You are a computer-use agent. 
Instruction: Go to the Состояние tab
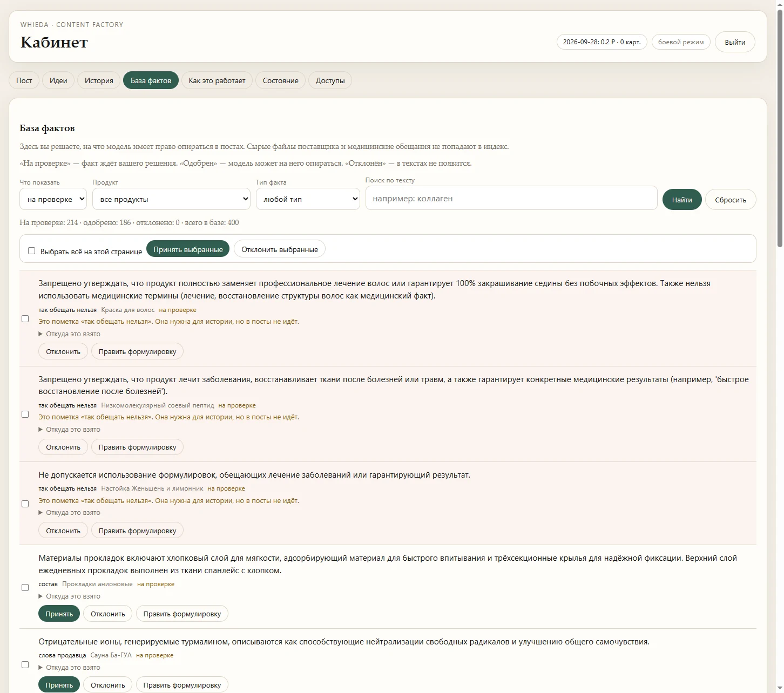pos(280,80)
